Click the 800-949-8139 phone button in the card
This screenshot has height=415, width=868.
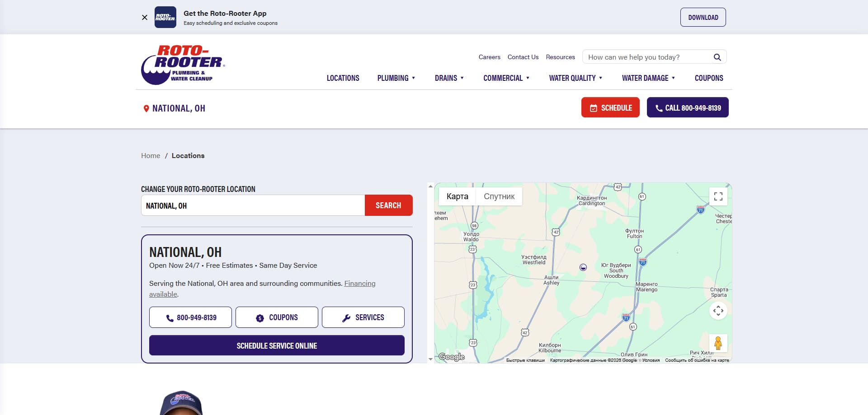pyautogui.click(x=190, y=317)
